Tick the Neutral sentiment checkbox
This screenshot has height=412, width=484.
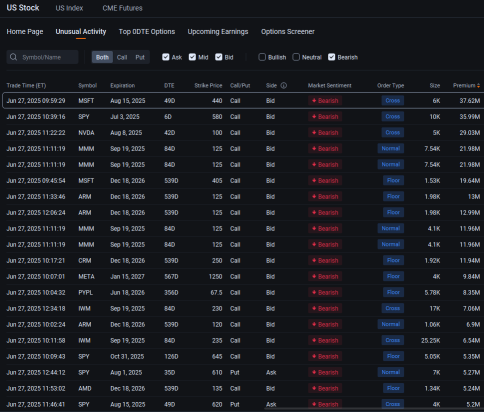click(x=296, y=57)
